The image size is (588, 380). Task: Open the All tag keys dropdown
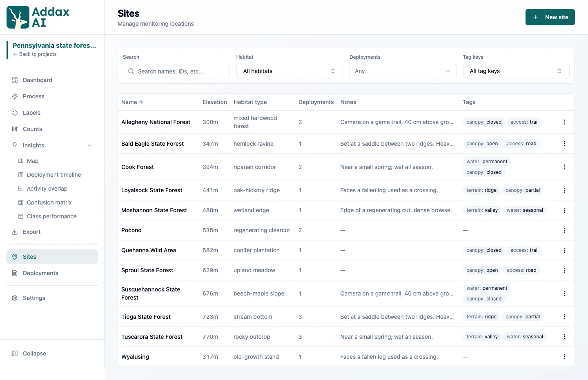coord(516,71)
